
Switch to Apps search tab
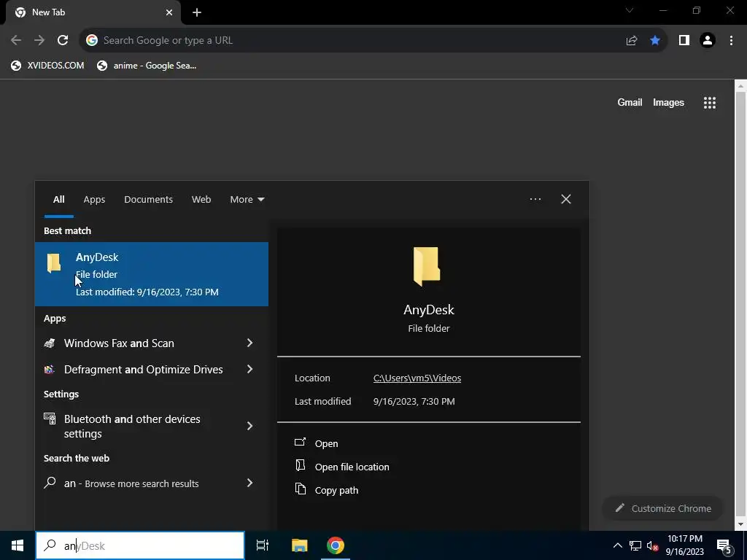94,200
